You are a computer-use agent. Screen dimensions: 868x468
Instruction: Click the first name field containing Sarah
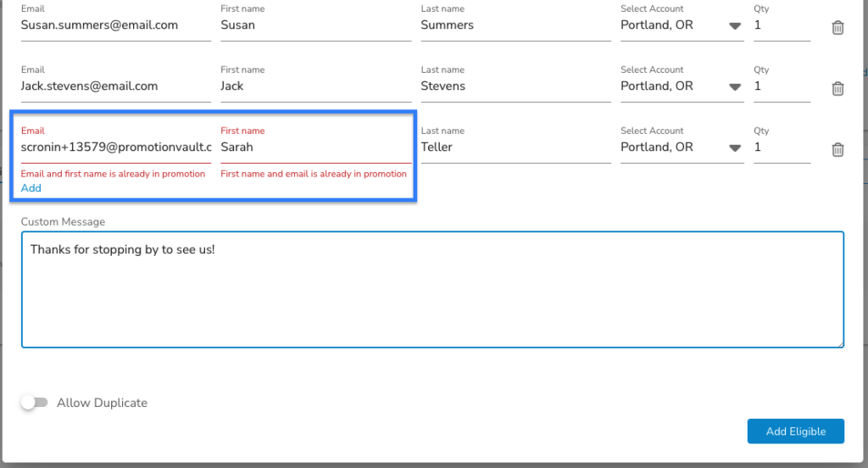[316, 148]
